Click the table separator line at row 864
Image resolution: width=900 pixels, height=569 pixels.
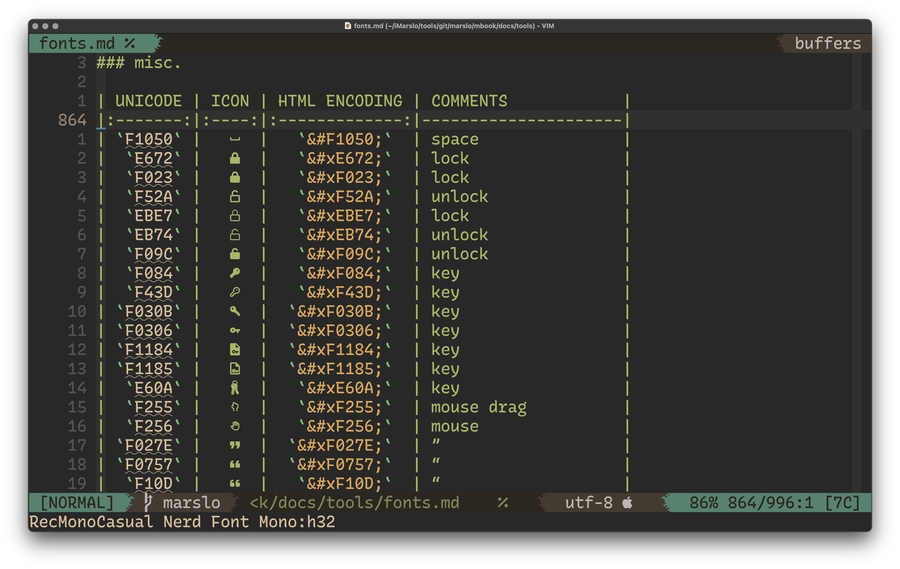click(x=364, y=120)
